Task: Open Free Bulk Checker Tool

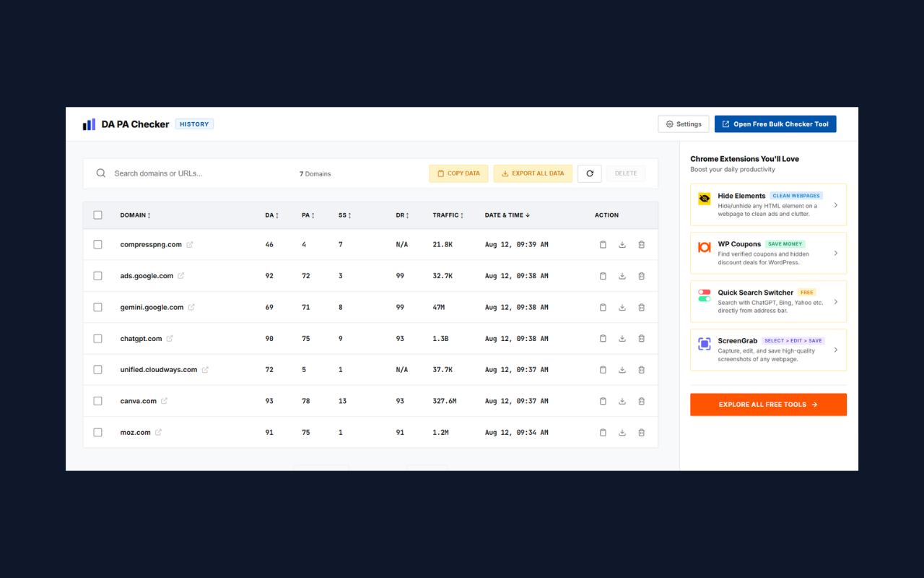Action: click(775, 124)
